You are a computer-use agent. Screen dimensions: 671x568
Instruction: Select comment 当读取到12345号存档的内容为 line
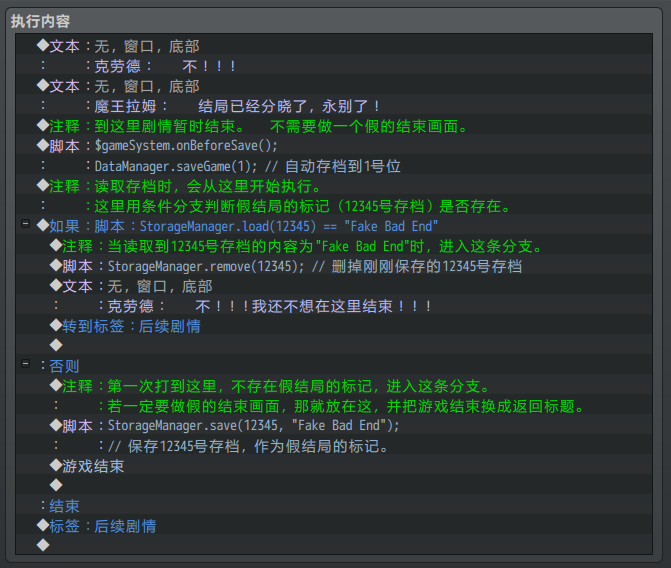(334, 246)
